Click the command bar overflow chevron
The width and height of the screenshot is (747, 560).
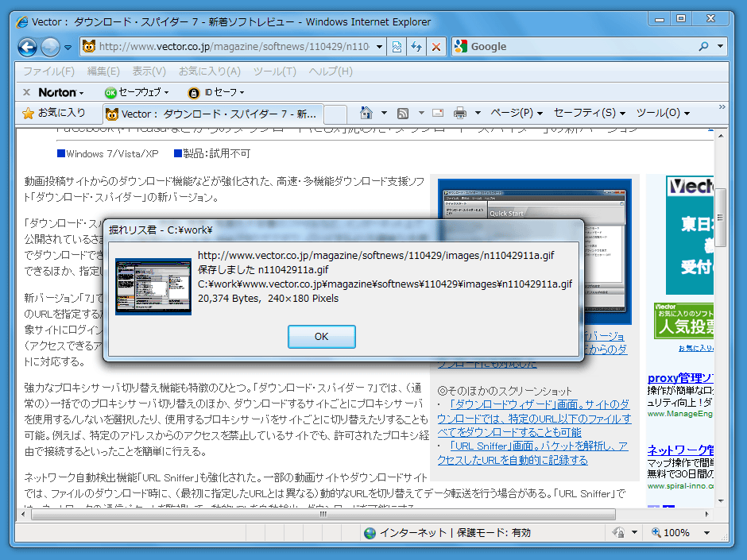click(722, 106)
